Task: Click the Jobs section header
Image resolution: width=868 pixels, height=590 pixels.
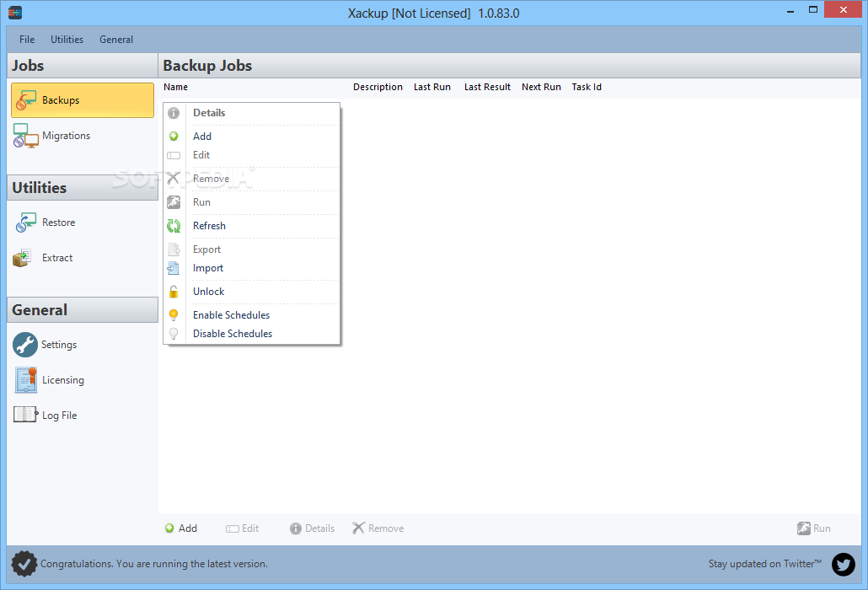Action: click(83, 65)
